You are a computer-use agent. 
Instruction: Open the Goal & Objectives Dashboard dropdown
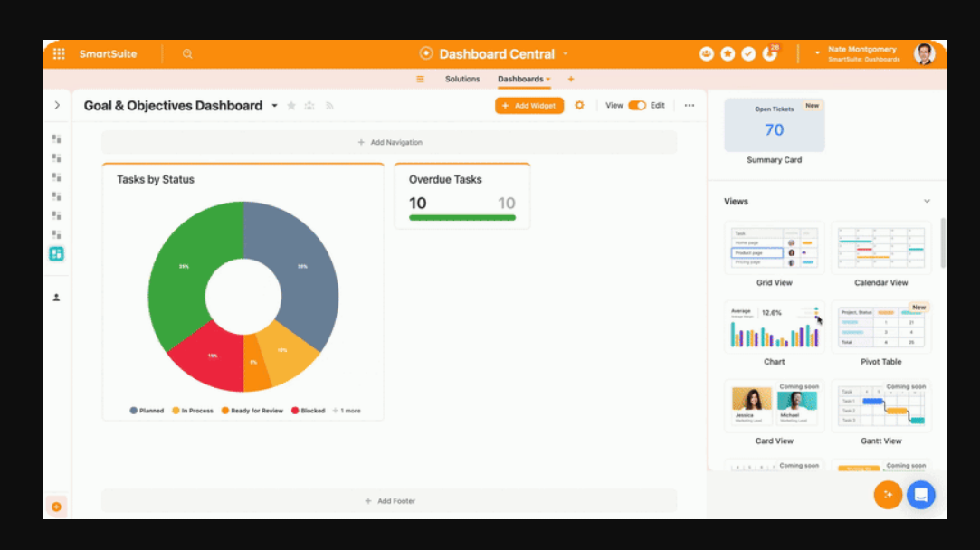tap(275, 105)
